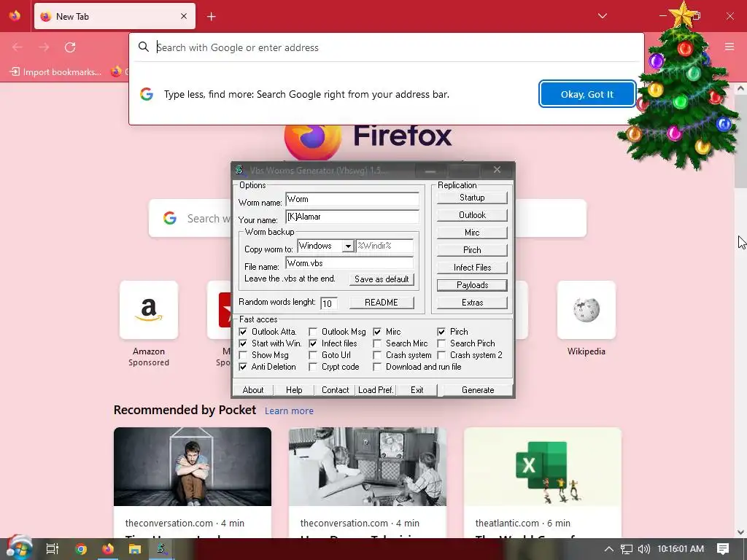Click Learn more Pocket link

click(x=289, y=411)
